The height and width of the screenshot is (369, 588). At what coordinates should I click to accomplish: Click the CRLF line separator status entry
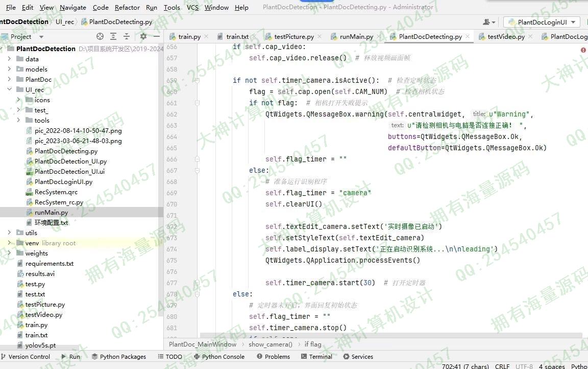[502, 366]
